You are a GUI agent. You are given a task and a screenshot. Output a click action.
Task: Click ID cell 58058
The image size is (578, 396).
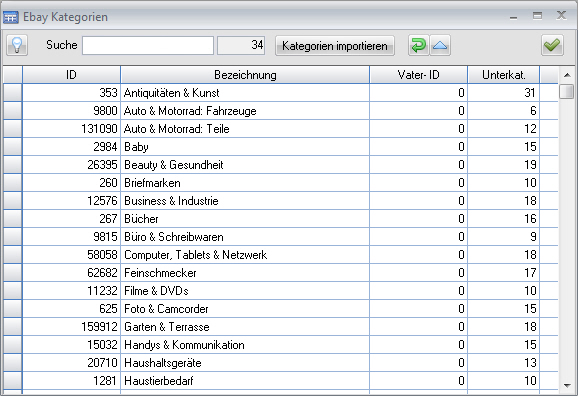tap(72, 255)
